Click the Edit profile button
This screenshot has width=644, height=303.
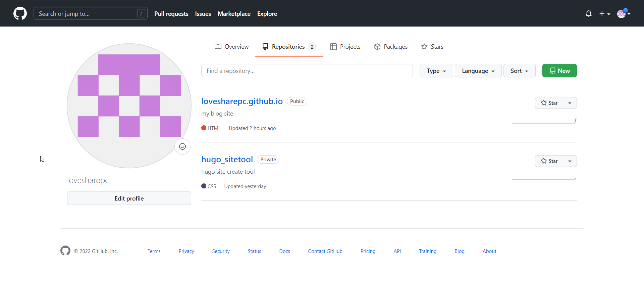(x=129, y=198)
